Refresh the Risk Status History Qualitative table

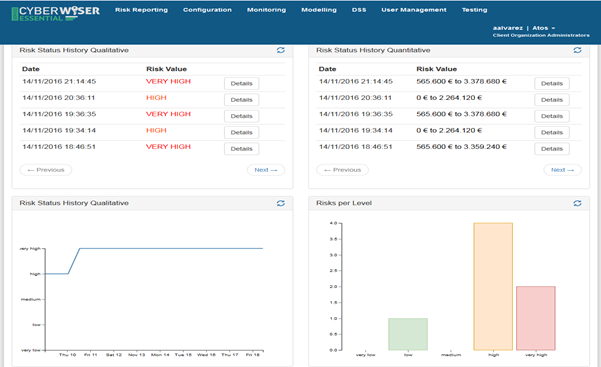tap(281, 50)
